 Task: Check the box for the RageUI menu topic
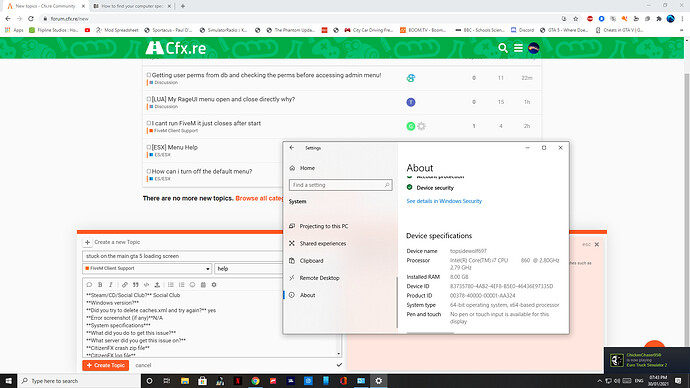pos(149,99)
